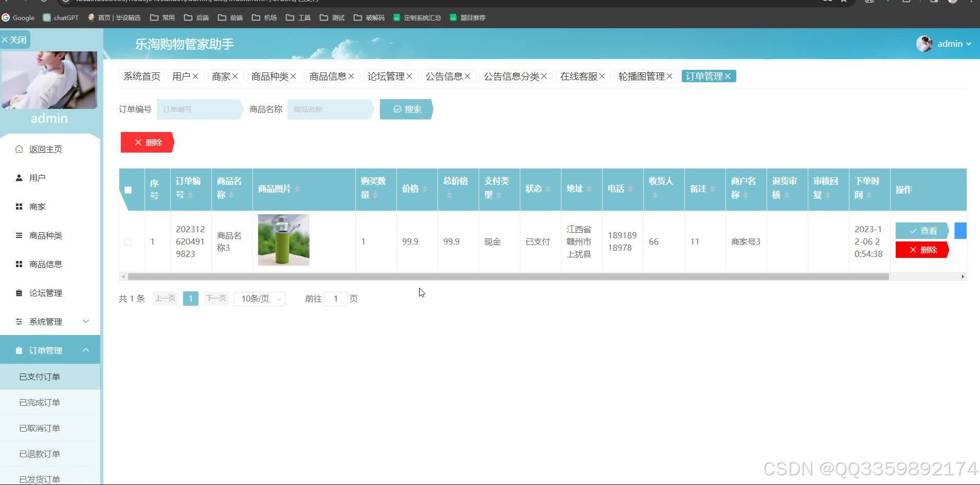980x485 pixels.
Task: Open the green bottle product thumbnail
Action: [284, 240]
